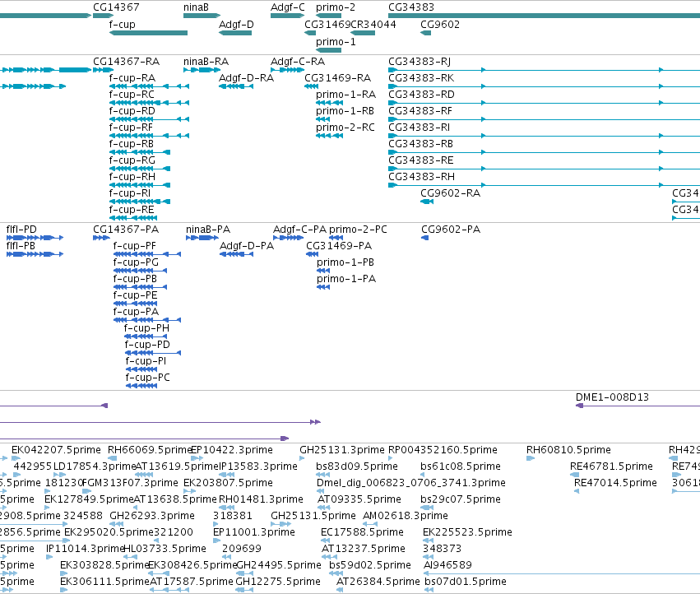The height and width of the screenshot is (594, 700).
Task: Open protein label flfl-PB
Action: 21,246
